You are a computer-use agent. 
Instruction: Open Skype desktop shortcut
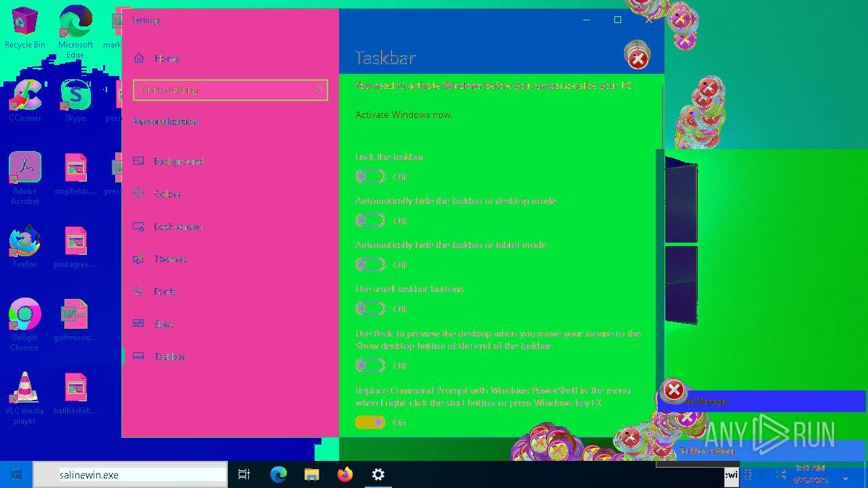click(x=75, y=100)
